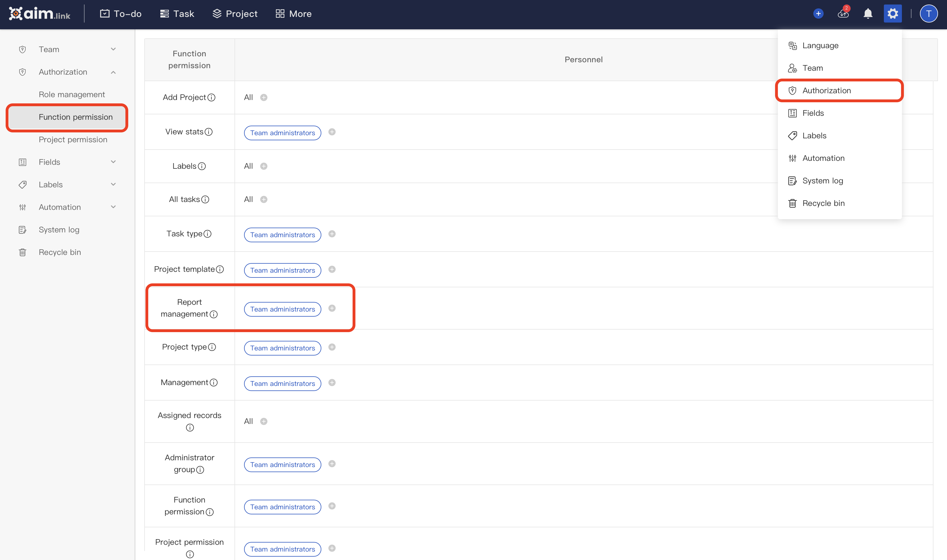Choose Recycle bin from settings dropdown
The width and height of the screenshot is (947, 560).
pyautogui.click(x=823, y=203)
